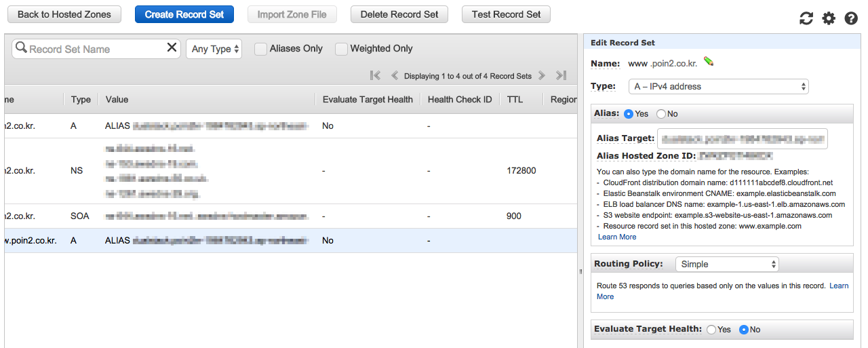The width and height of the screenshot is (868, 348).
Task: Open the help question mark icon
Action: click(851, 18)
